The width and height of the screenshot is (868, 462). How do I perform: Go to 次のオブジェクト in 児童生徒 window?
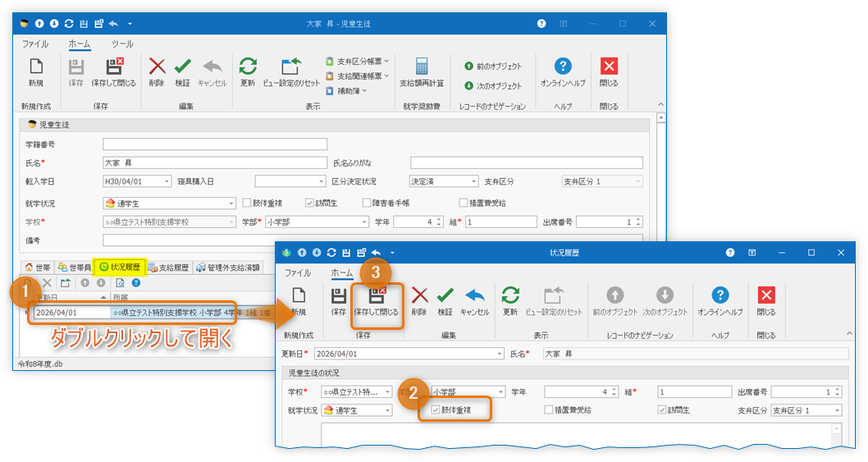[493, 86]
